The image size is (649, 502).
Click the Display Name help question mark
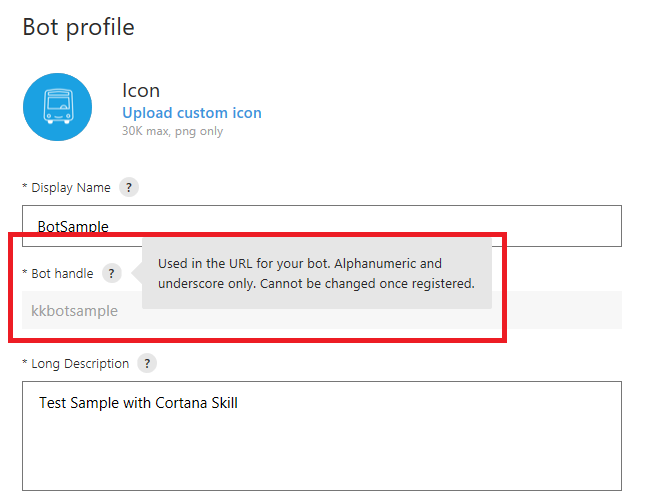click(128, 187)
